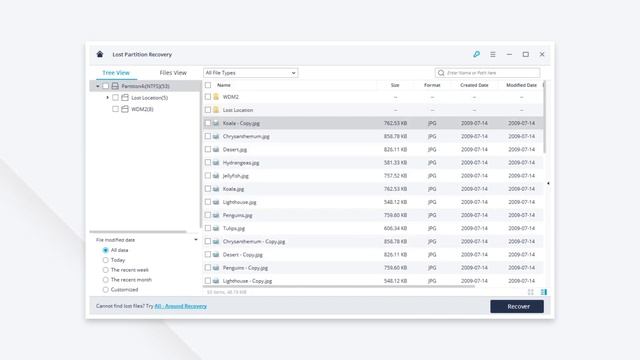The height and width of the screenshot is (360, 640).
Task: Click the Recover button
Action: click(x=517, y=307)
